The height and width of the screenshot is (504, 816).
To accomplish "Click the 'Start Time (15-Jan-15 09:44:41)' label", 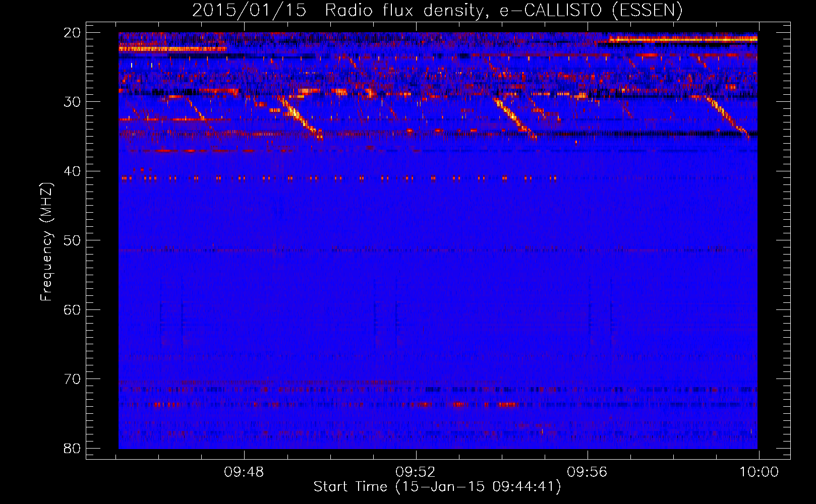I will (437, 487).
